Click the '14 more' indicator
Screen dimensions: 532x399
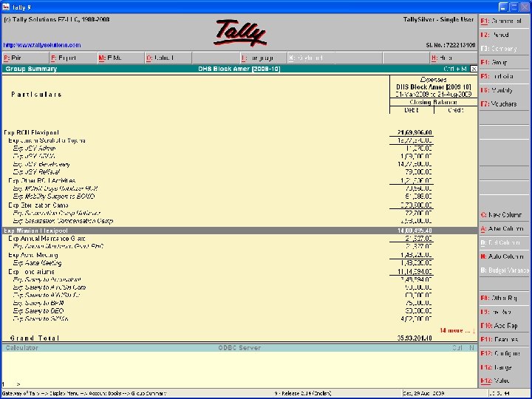(x=457, y=330)
